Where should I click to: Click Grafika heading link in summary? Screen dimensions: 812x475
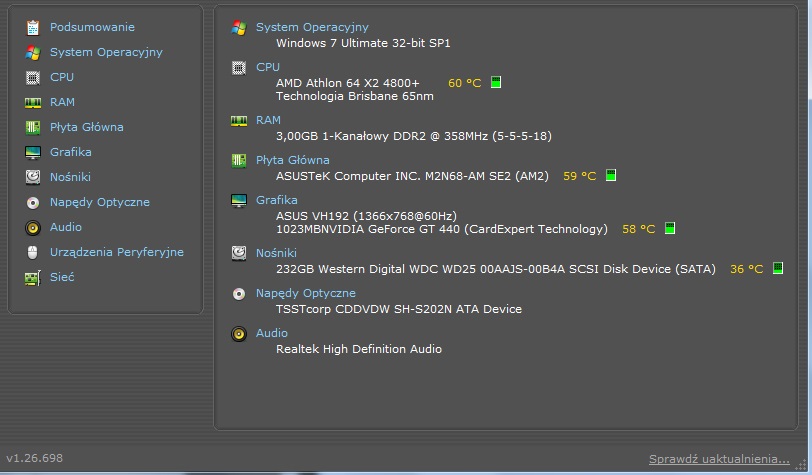click(277, 200)
